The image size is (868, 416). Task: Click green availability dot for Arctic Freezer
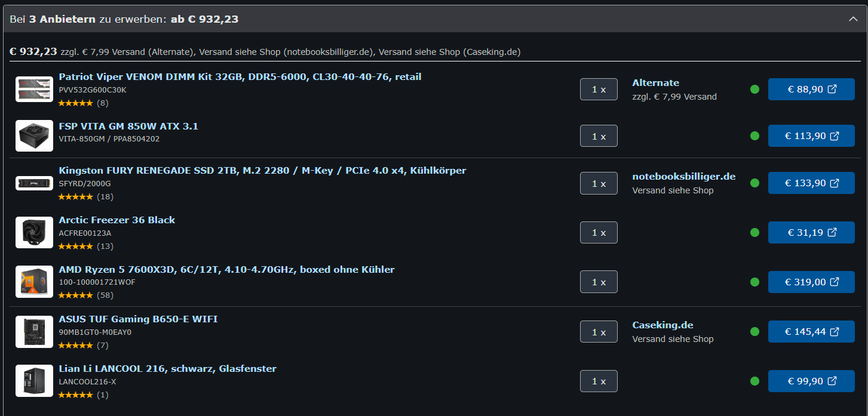click(754, 233)
